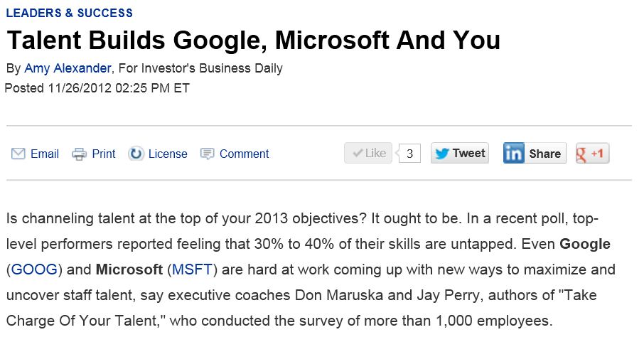This screenshot has height=342, width=644.
Task: Click the Like checkmark button
Action: point(368,153)
